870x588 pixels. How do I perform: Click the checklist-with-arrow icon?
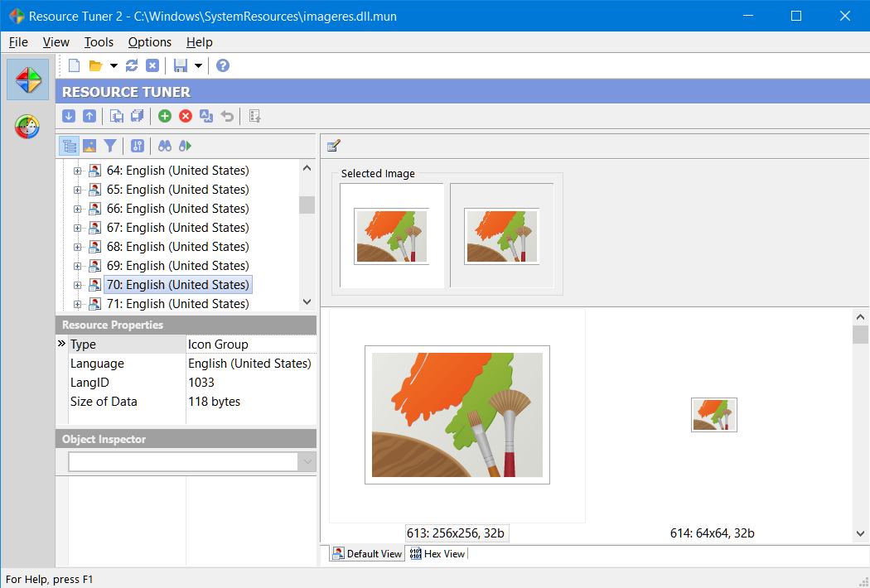click(x=254, y=116)
